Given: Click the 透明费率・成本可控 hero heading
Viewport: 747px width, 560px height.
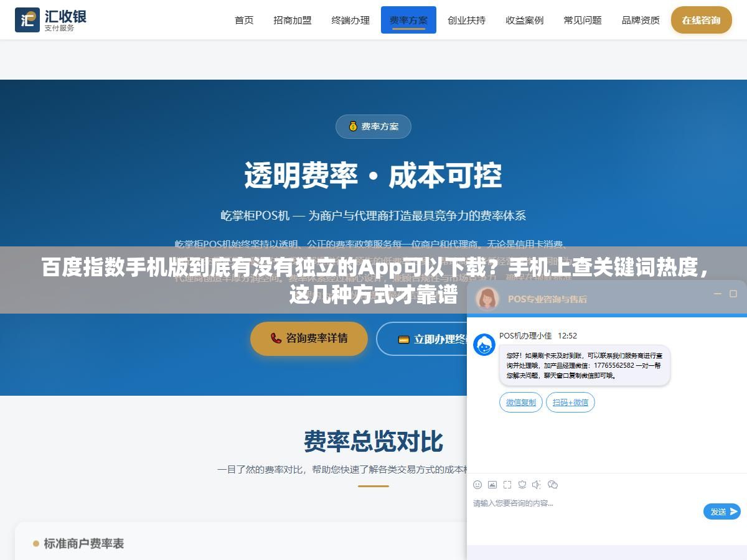Looking at the screenshot, I should tap(374, 175).
